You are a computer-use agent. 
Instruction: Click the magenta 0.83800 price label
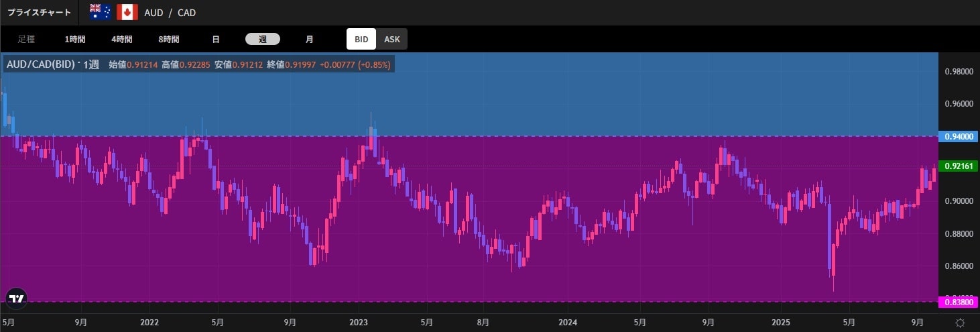[x=959, y=303]
